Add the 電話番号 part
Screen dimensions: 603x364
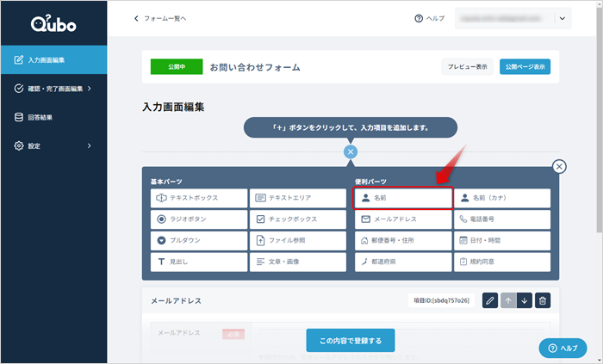[502, 219]
